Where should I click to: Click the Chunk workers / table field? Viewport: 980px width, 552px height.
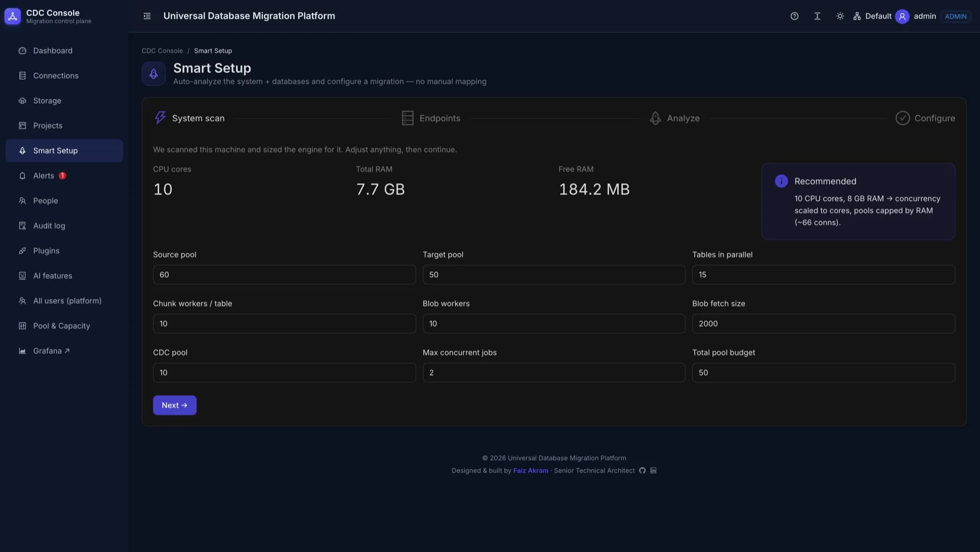pyautogui.click(x=284, y=324)
